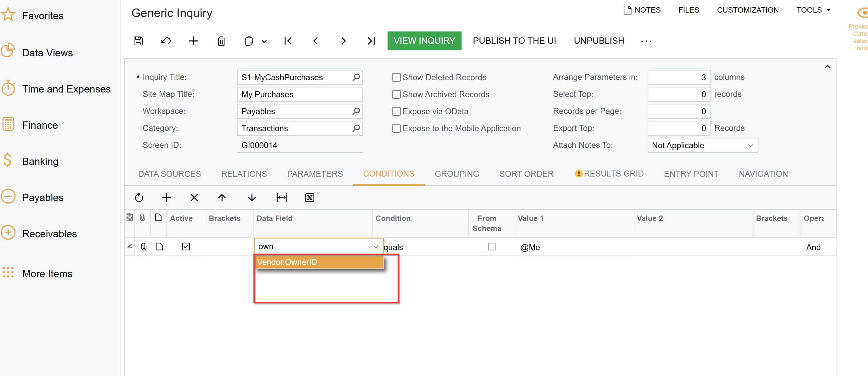Delete inquiry using trash icon
This screenshot has width=868, height=376.
tap(221, 41)
